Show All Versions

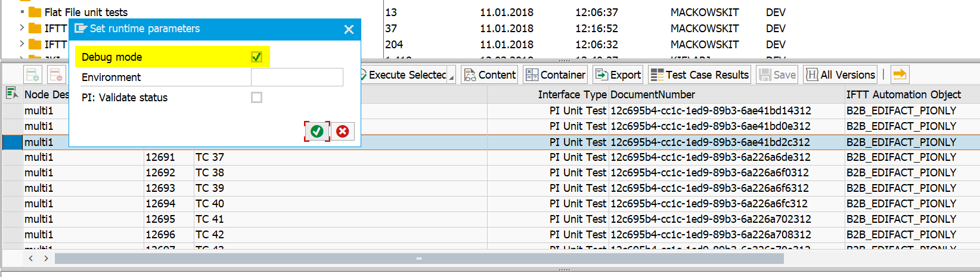coord(841,74)
